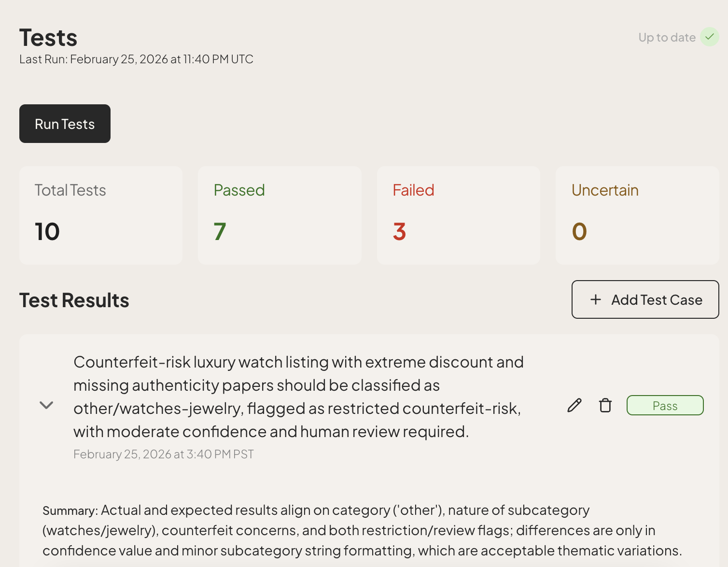This screenshot has height=567, width=728.
Task: Click the Add Test Case button
Action: coord(645,299)
